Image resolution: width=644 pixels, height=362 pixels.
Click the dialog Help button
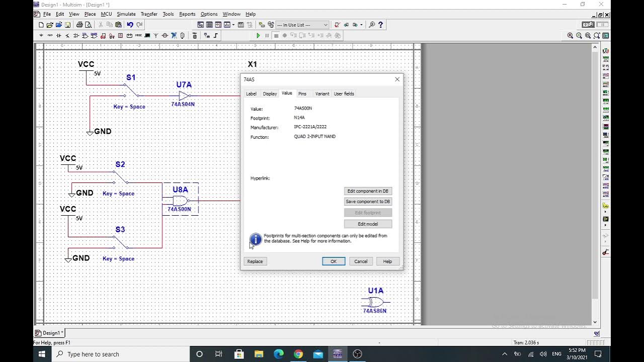[x=387, y=261]
